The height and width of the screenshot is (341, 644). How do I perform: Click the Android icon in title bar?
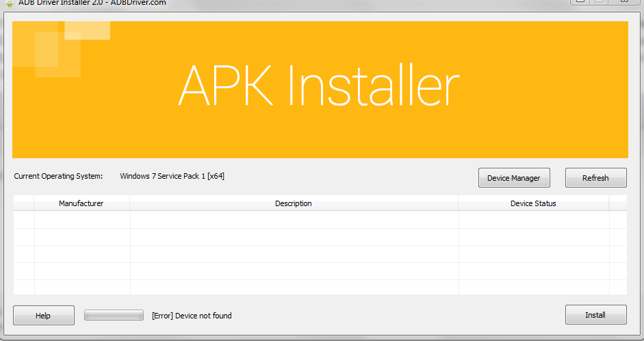click(x=10, y=3)
